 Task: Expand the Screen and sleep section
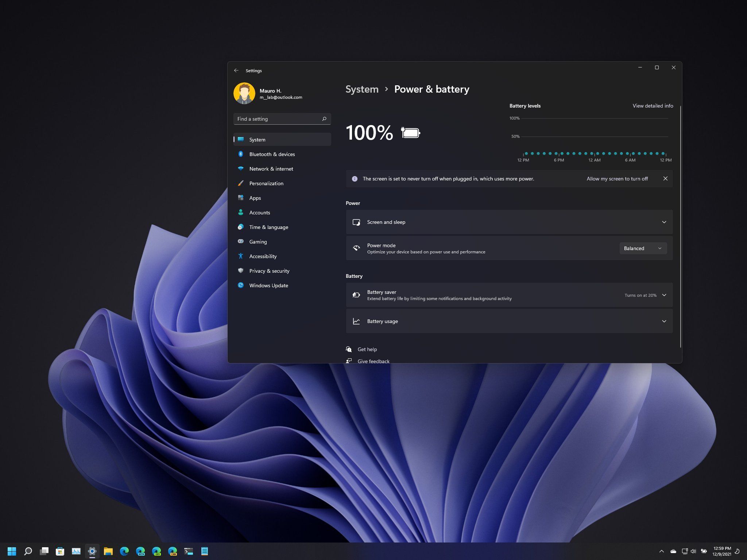pyautogui.click(x=509, y=222)
